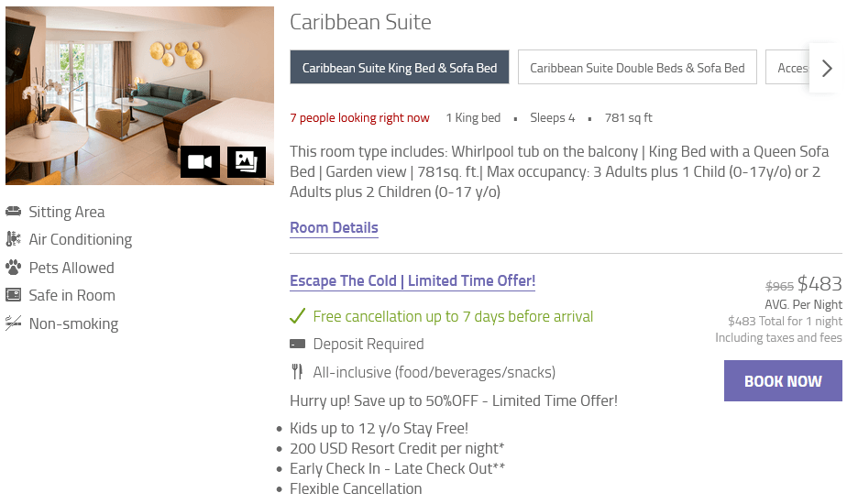The height and width of the screenshot is (504, 847).
Task: Click the Air Conditioning icon
Action: coord(13,239)
